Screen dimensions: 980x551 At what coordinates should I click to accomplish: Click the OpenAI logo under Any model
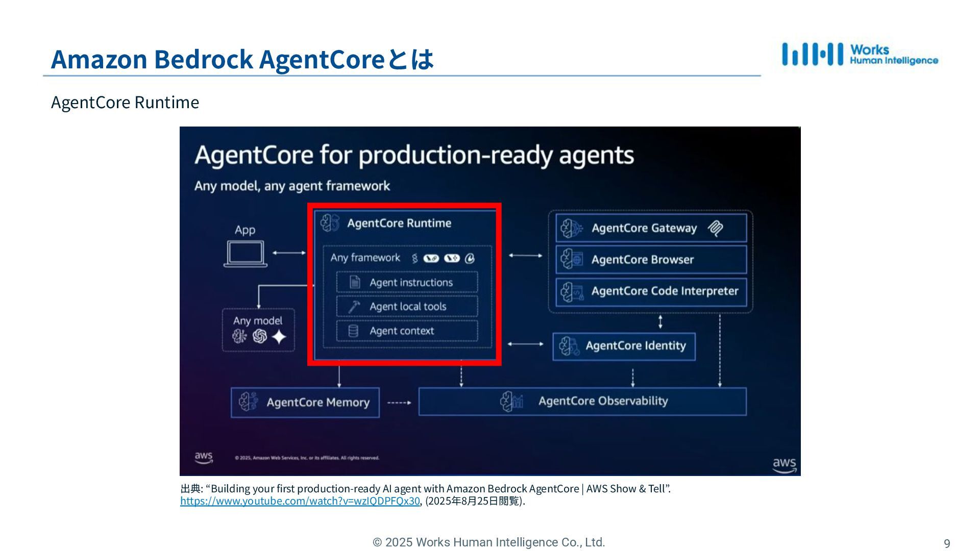[x=260, y=336]
